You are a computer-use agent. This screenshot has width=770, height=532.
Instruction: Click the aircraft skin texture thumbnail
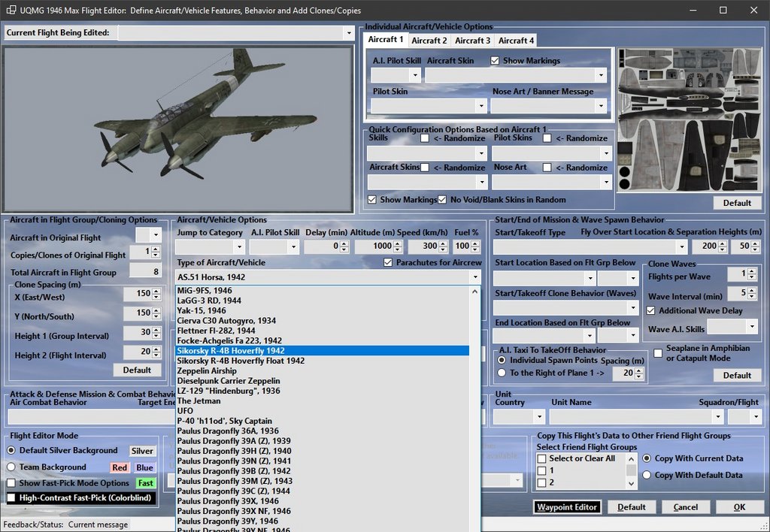click(x=689, y=119)
